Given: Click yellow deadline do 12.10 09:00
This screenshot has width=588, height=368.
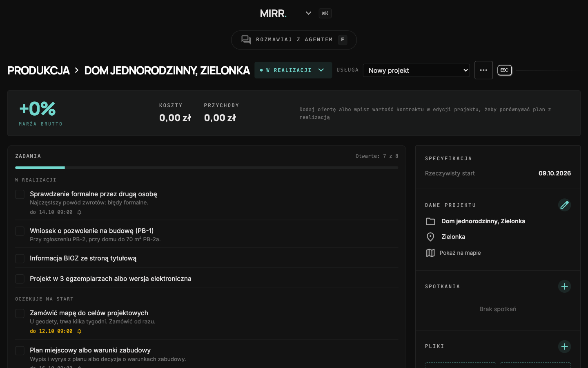Looking at the screenshot, I should (51, 331).
